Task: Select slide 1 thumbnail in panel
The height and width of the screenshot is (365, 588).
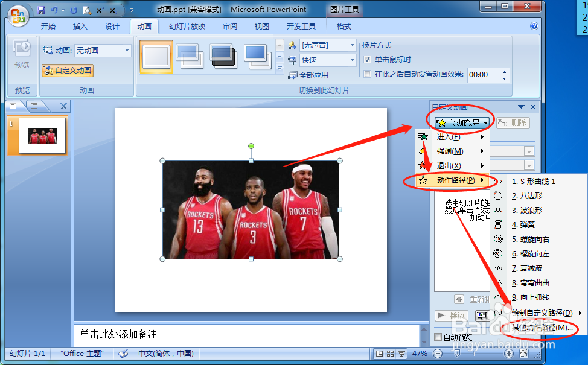Action: (x=42, y=136)
